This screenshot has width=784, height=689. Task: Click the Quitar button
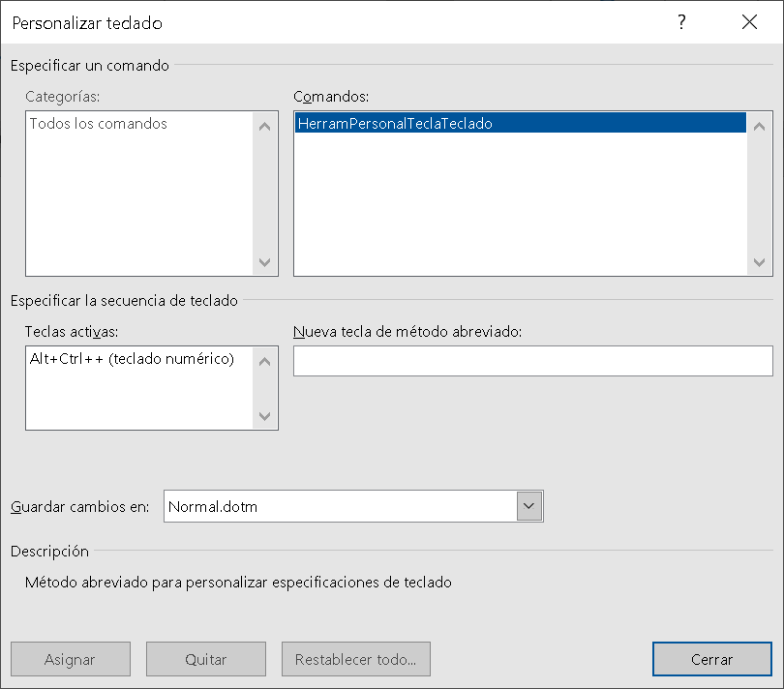(x=206, y=659)
